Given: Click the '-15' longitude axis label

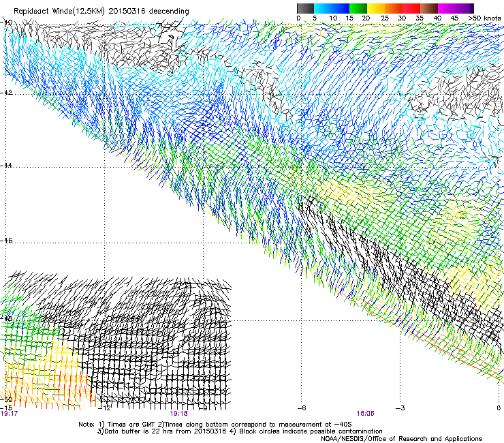Looking at the screenshot, I should click(x=6, y=408).
